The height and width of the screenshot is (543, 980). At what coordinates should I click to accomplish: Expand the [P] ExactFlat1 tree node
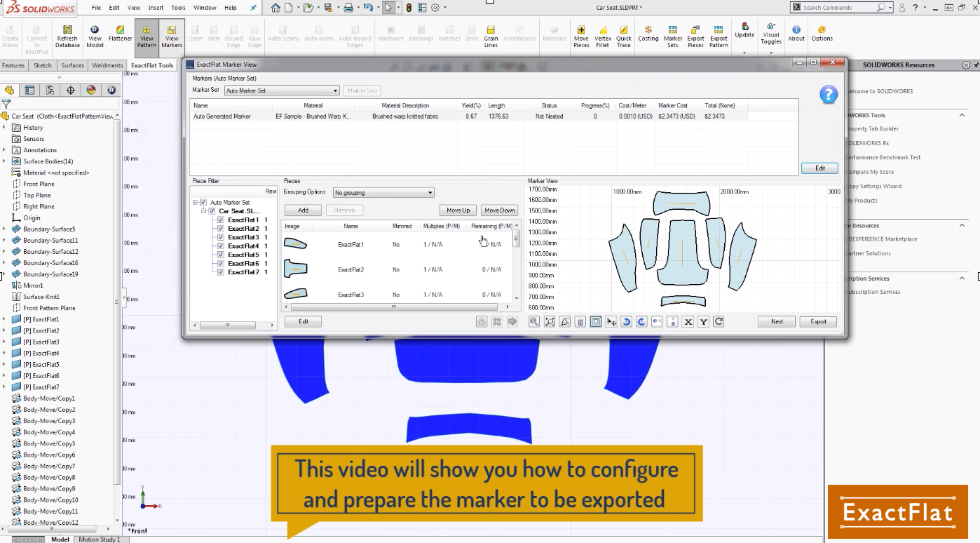point(4,319)
